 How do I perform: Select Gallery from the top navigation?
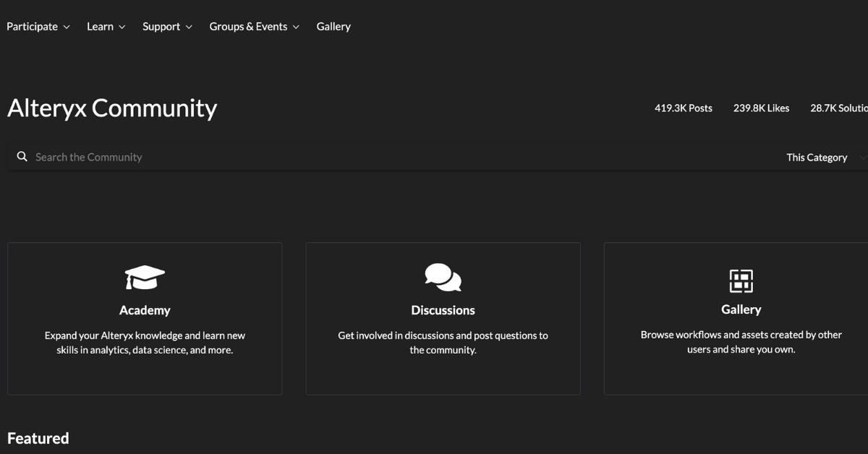click(x=333, y=26)
